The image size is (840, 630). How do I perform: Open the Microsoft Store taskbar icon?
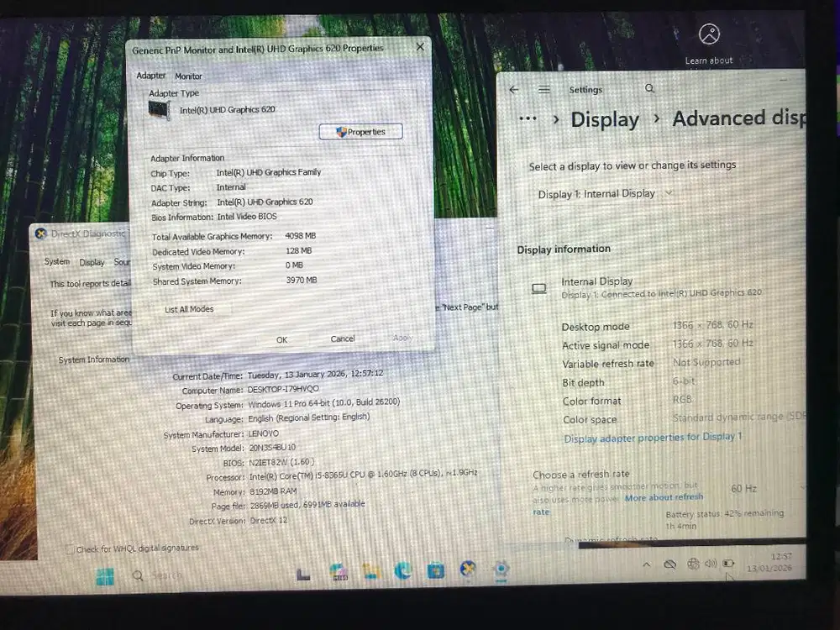click(x=436, y=571)
